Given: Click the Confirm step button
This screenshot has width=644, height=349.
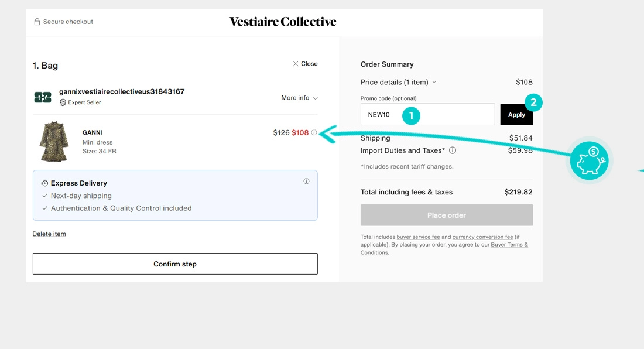Looking at the screenshot, I should tap(175, 264).
